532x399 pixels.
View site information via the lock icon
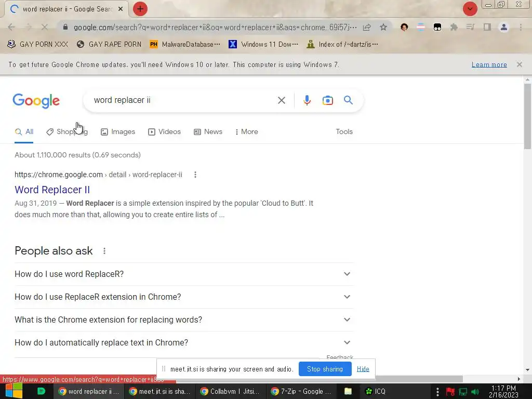click(65, 27)
